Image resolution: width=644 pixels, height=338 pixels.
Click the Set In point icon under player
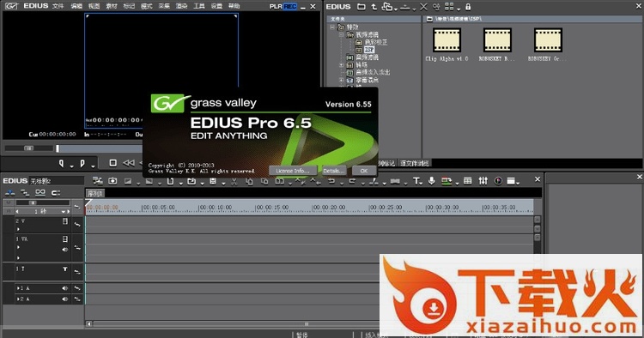[x=61, y=163]
